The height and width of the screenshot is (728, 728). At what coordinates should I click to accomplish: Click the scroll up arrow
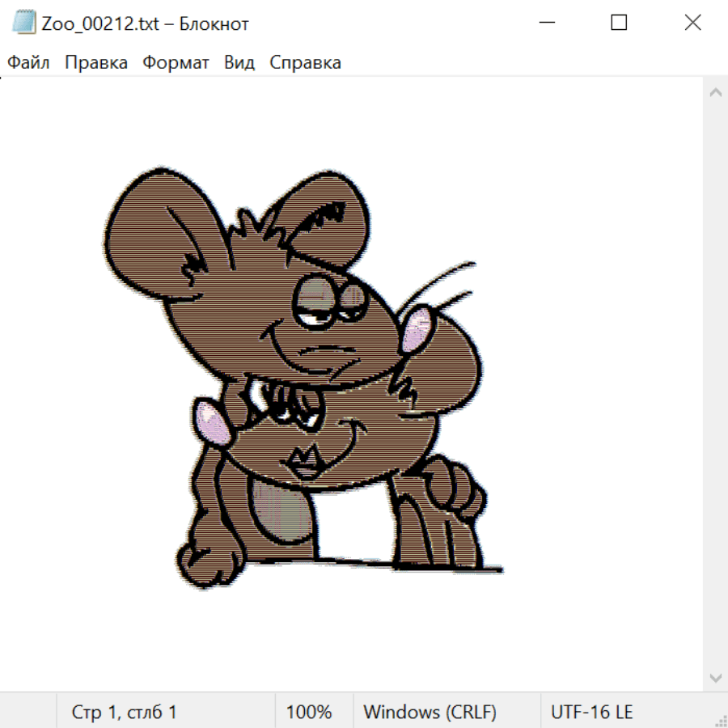pos(715,93)
